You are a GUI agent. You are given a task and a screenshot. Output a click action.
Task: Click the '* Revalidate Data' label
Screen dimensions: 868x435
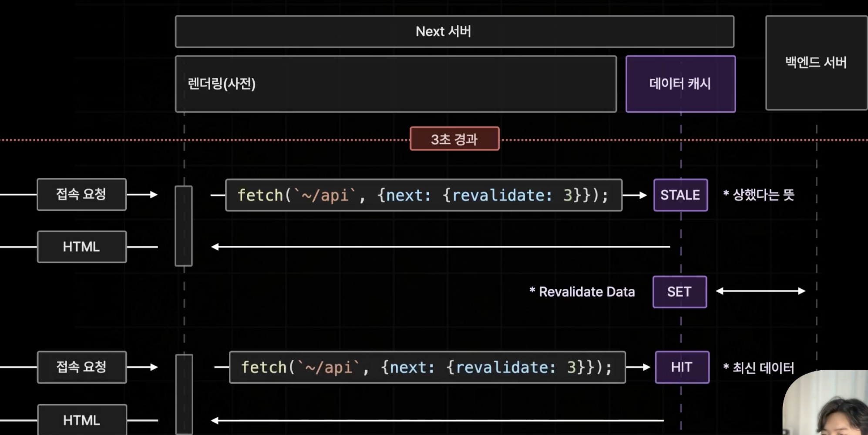(x=582, y=292)
